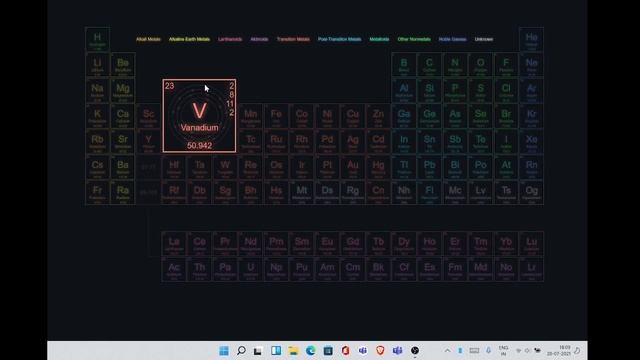
Task: Click the Silver (Ag) tile
Action: [353, 142]
